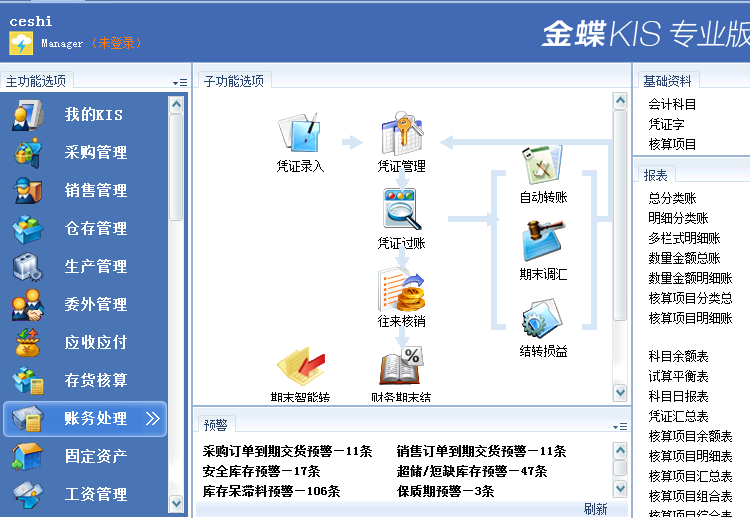The height and width of the screenshot is (518, 750).
Task: Click the 应收应付 money bag icon
Action: 28,342
